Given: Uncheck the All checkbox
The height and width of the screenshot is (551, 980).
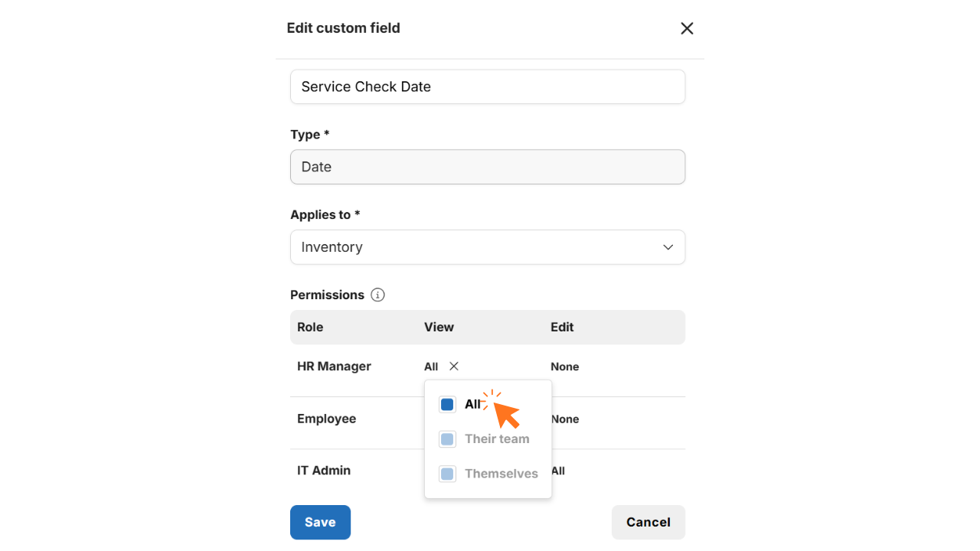Looking at the screenshot, I should [x=447, y=404].
